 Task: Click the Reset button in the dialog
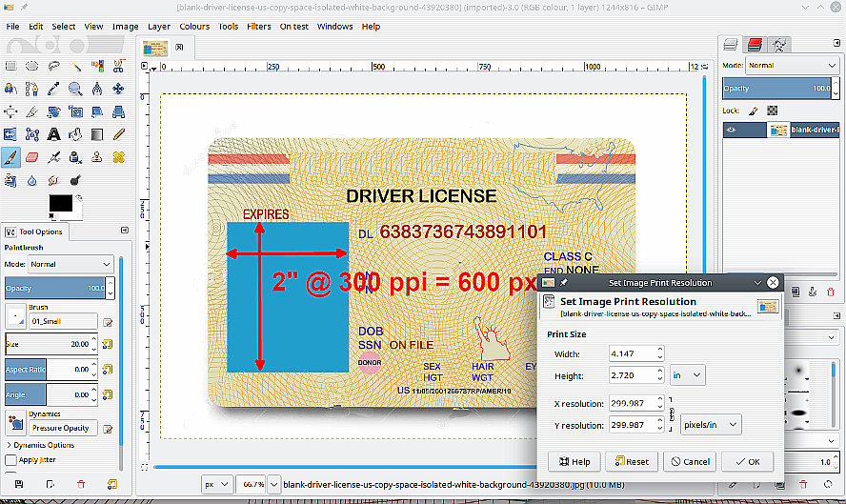pyautogui.click(x=632, y=461)
